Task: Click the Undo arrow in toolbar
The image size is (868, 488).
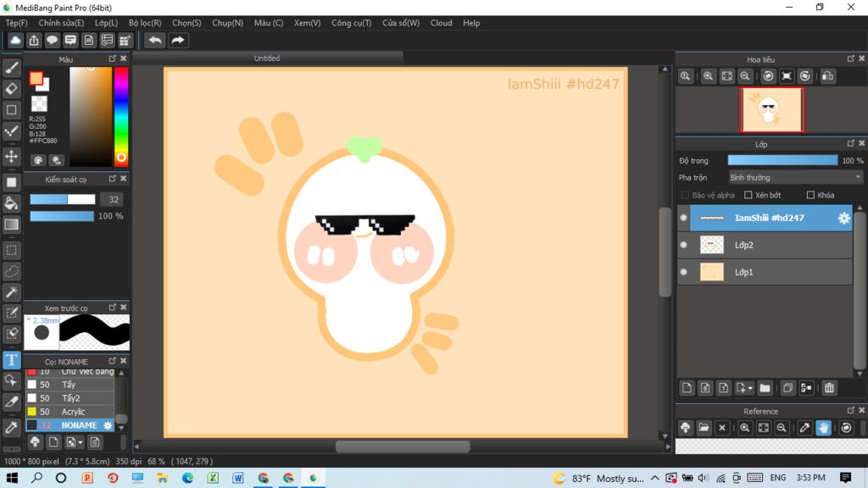Action: coord(155,41)
